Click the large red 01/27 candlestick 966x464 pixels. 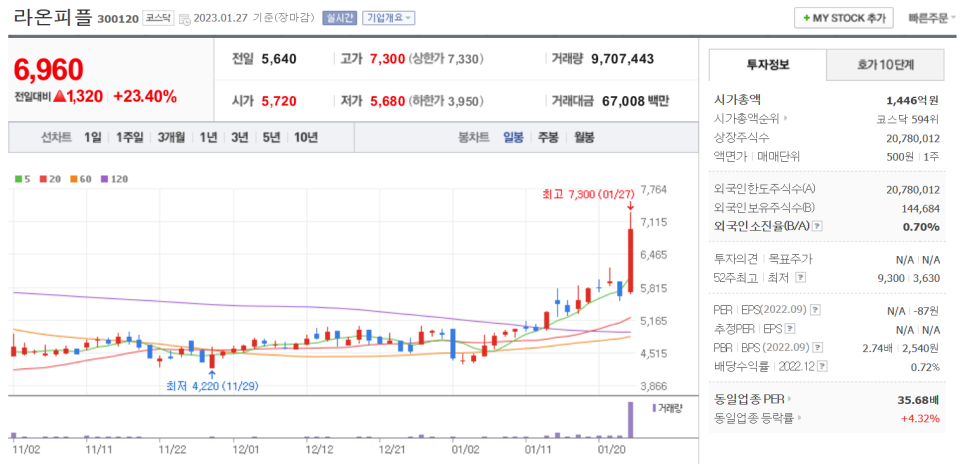coord(631,261)
